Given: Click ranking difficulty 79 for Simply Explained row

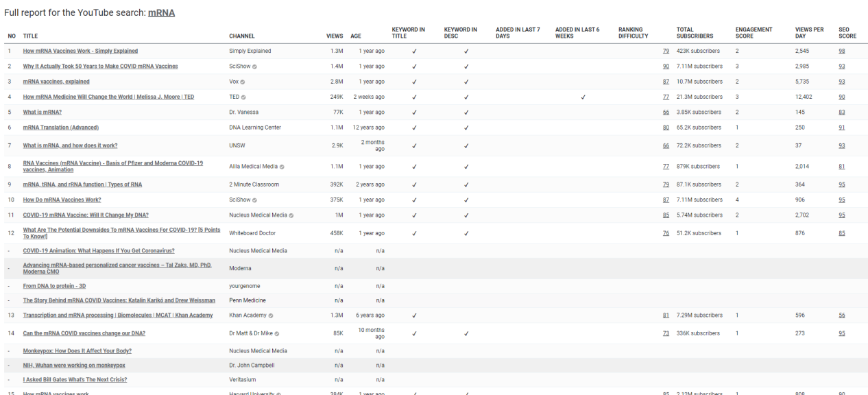Looking at the screenshot, I should 666,51.
